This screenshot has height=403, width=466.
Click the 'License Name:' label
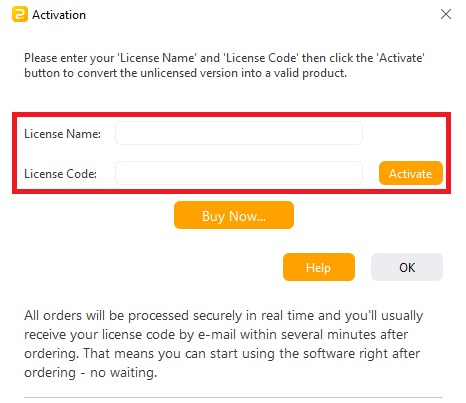pos(62,134)
